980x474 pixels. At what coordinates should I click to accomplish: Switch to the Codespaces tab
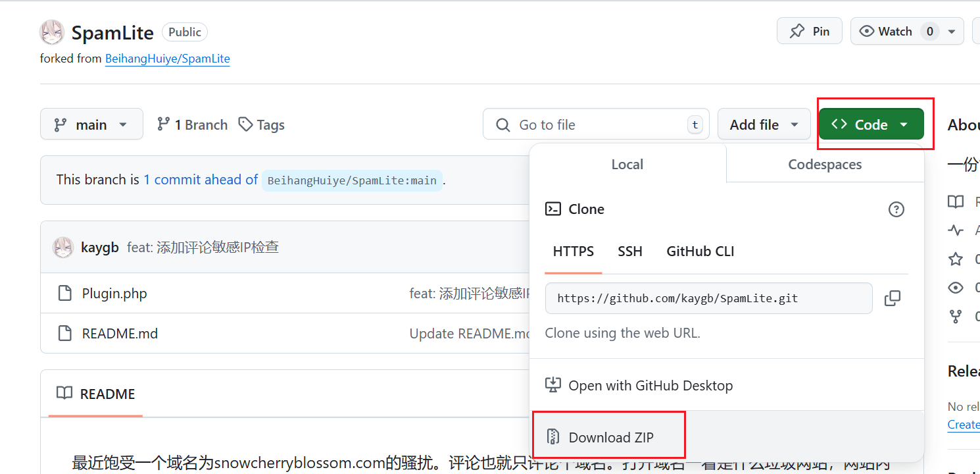825,164
